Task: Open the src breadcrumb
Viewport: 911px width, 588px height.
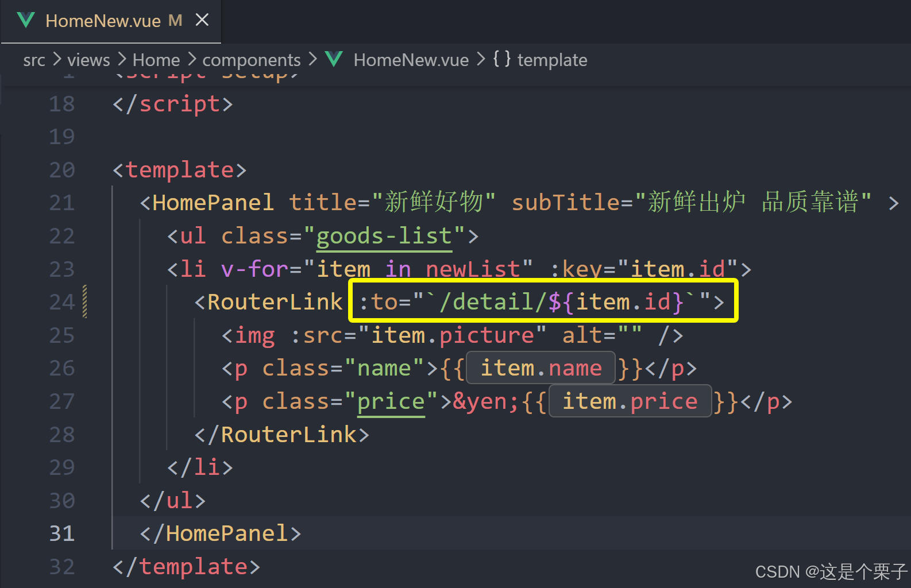Action: tap(34, 60)
